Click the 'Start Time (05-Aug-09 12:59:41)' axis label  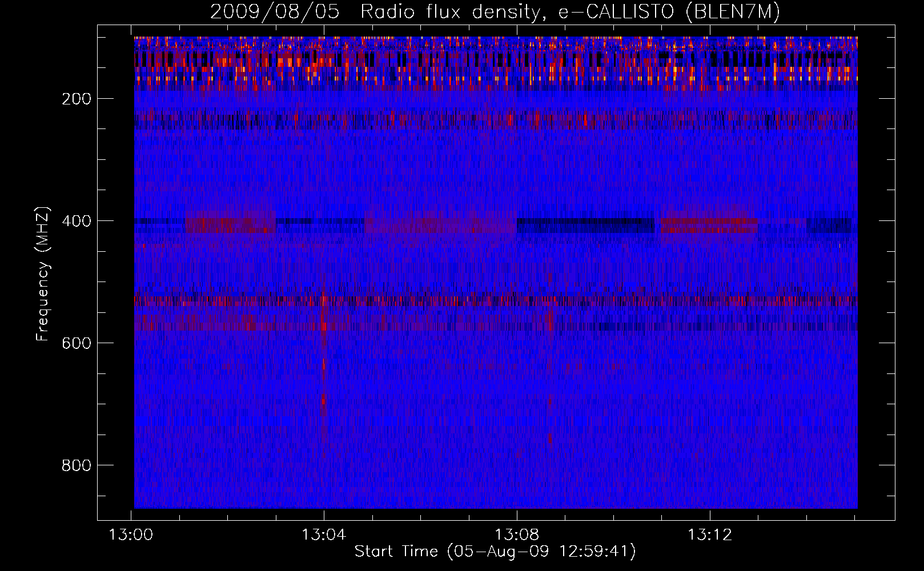(495, 552)
